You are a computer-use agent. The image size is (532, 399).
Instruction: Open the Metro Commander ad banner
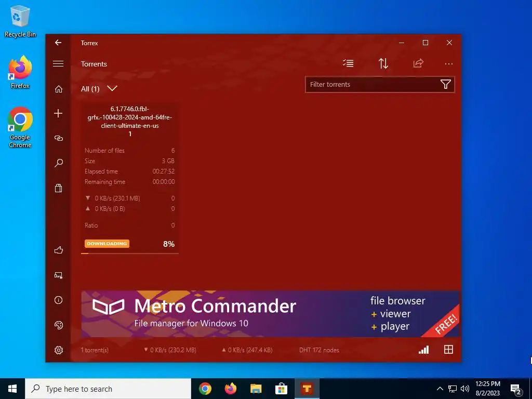[270, 314]
